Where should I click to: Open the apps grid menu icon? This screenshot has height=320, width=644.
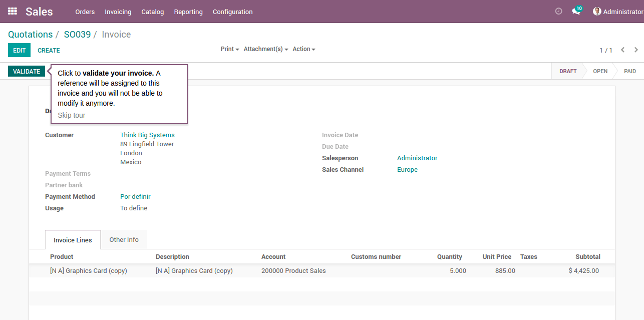[x=12, y=11]
